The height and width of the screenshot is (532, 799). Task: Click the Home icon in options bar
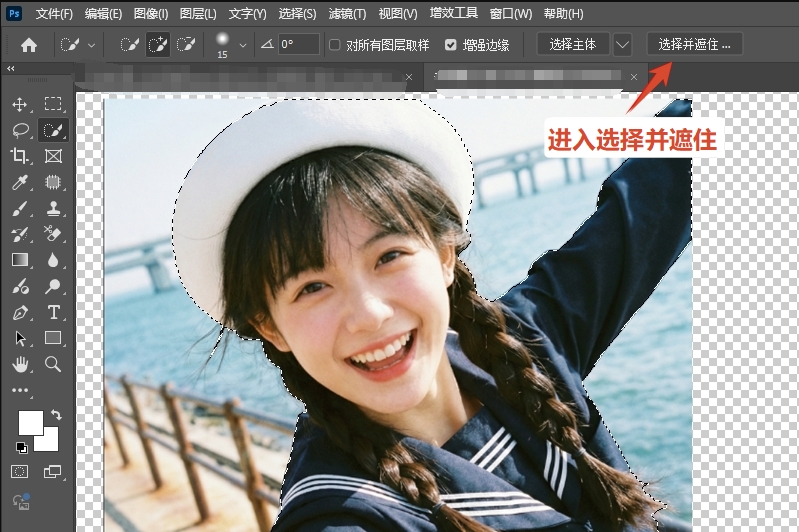(x=29, y=45)
